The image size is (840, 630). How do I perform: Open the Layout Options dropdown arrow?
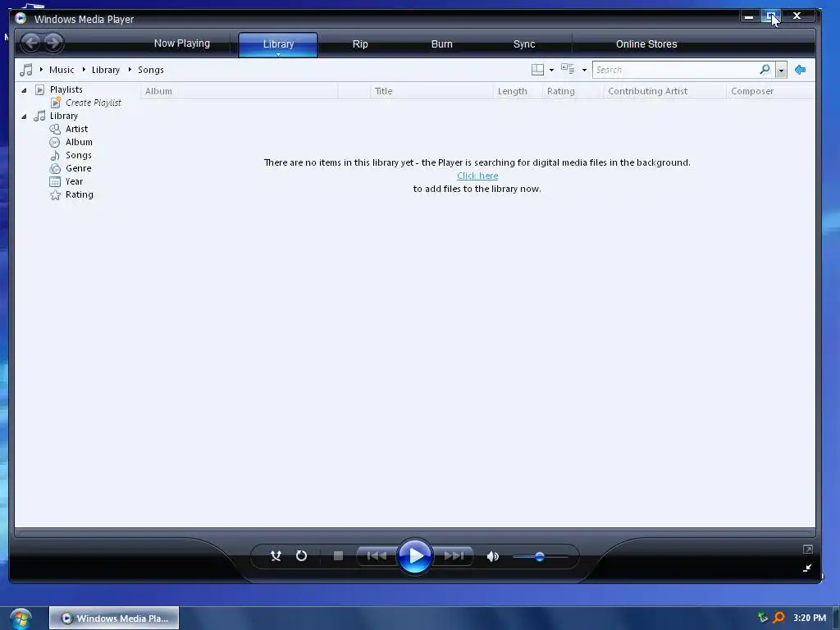[552, 71]
